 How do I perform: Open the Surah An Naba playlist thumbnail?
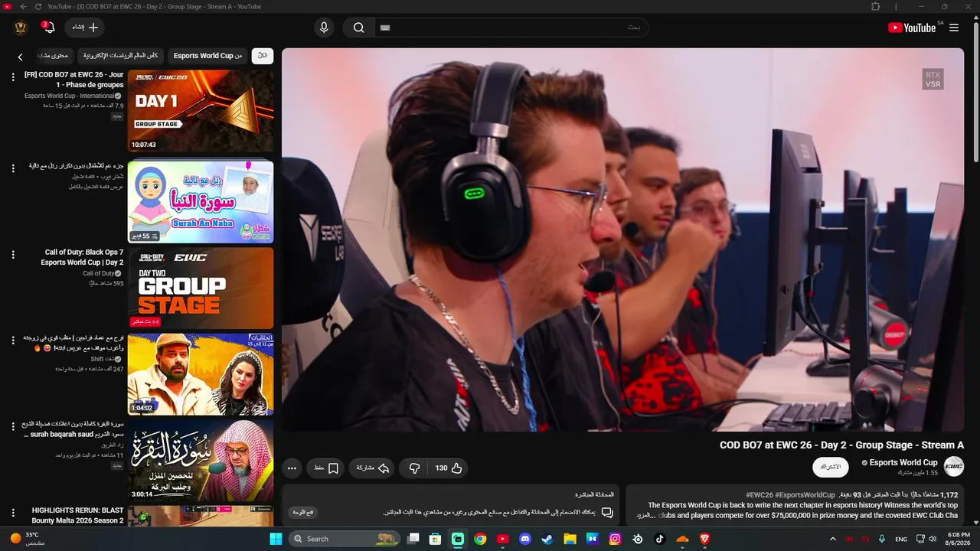click(201, 201)
